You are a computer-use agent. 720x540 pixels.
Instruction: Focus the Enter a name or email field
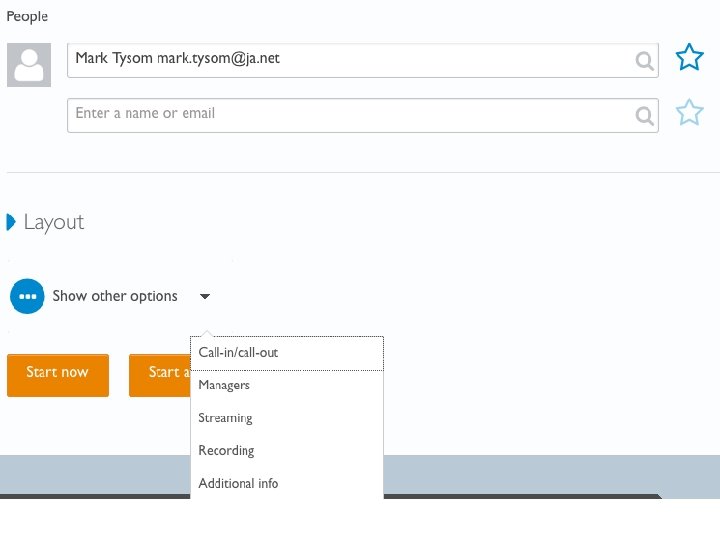click(350, 115)
